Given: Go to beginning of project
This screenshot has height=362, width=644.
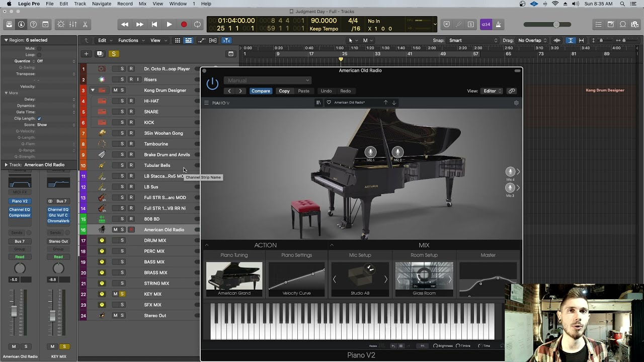Looking at the screenshot, I should pyautogui.click(x=154, y=24).
